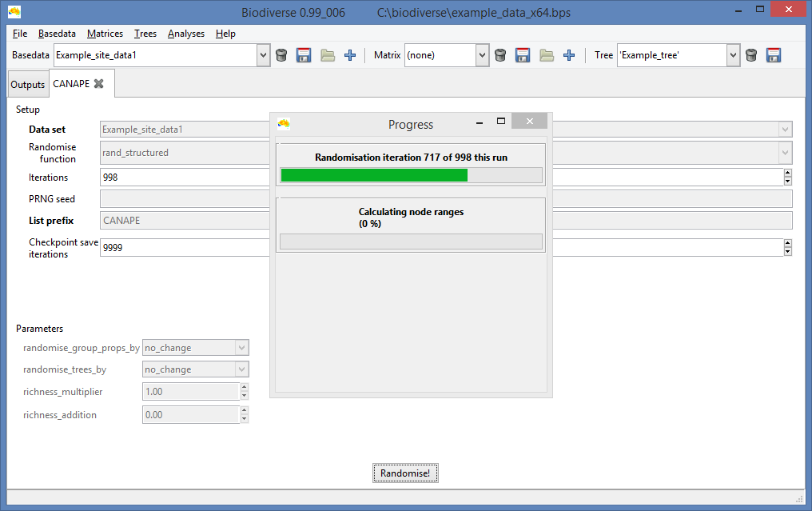Decrement the Iterations spinner down arrow
812x511 pixels.
(788, 182)
